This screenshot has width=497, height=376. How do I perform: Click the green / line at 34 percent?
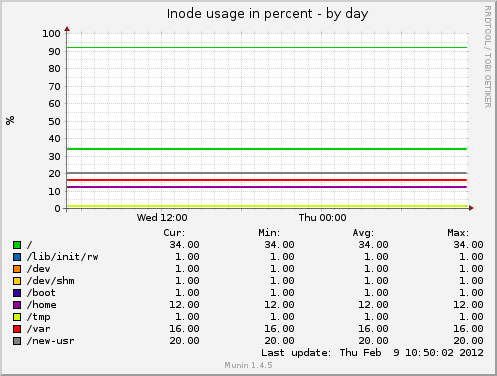[267, 149]
